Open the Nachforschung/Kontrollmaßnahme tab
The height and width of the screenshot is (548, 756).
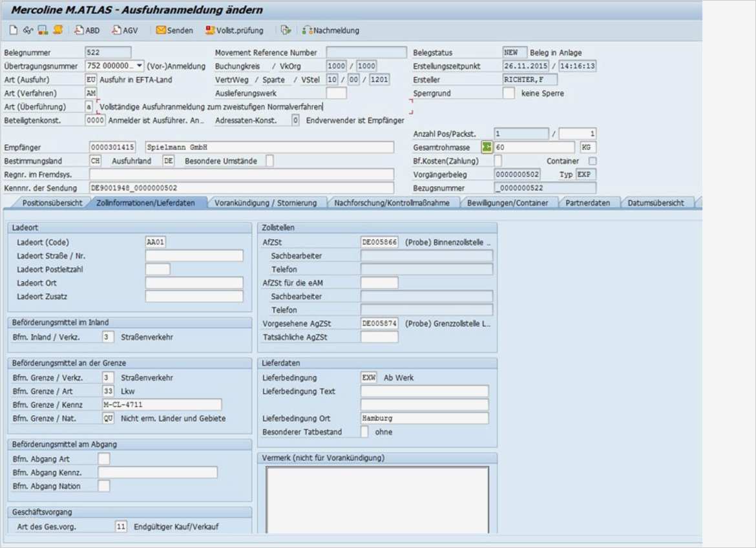[x=392, y=203]
